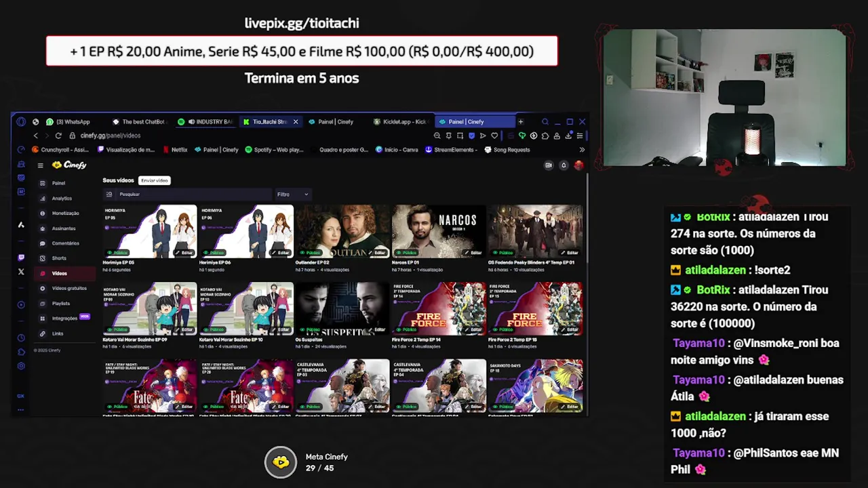Switch to The best ChatBot tab
Image resolution: width=868 pixels, height=488 pixels.
tap(138, 122)
